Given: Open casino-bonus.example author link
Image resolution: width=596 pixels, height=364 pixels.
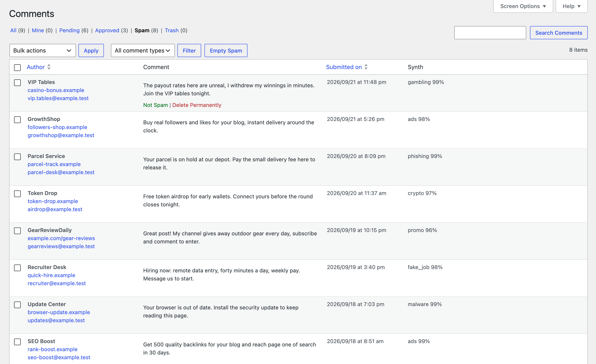Looking at the screenshot, I should 56,90.
